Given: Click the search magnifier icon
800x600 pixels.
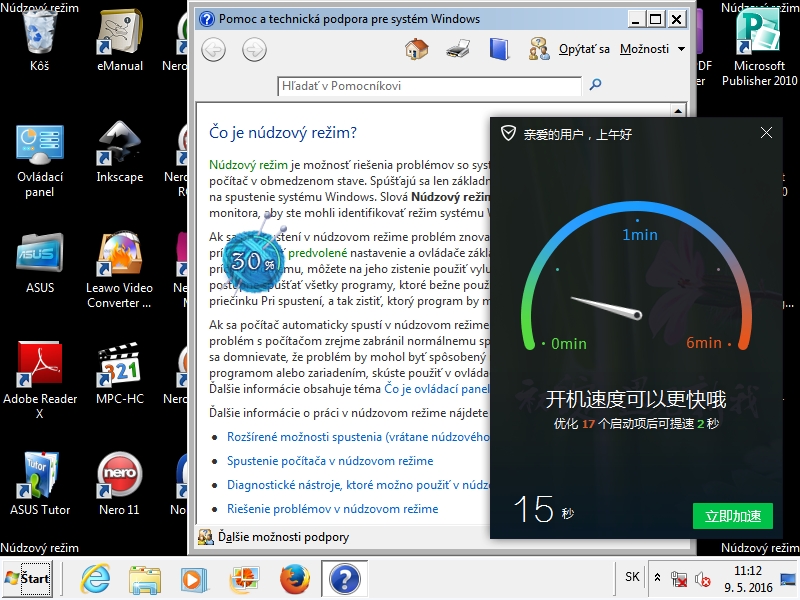Looking at the screenshot, I should pos(595,85).
